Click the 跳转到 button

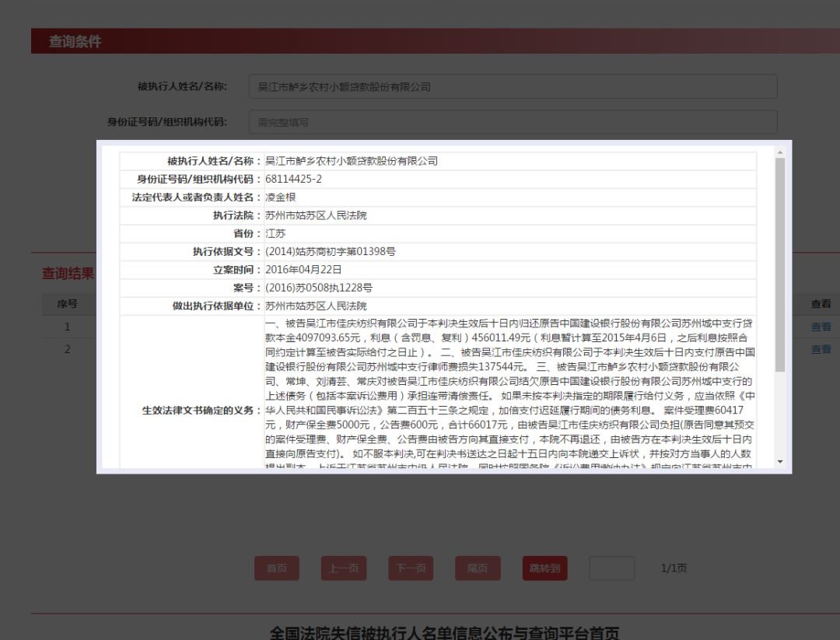(544, 568)
